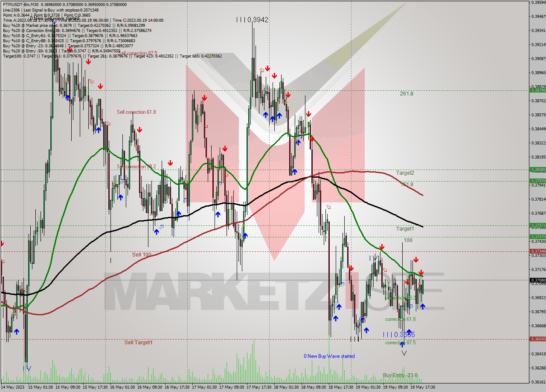Click the 'Sell Target1' label
546x392 pixels.
coord(138,342)
